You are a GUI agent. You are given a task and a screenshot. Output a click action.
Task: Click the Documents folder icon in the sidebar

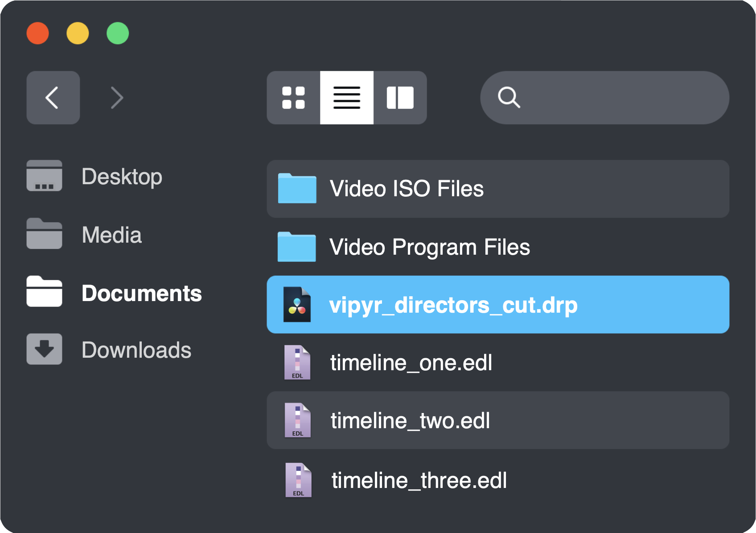tap(44, 291)
